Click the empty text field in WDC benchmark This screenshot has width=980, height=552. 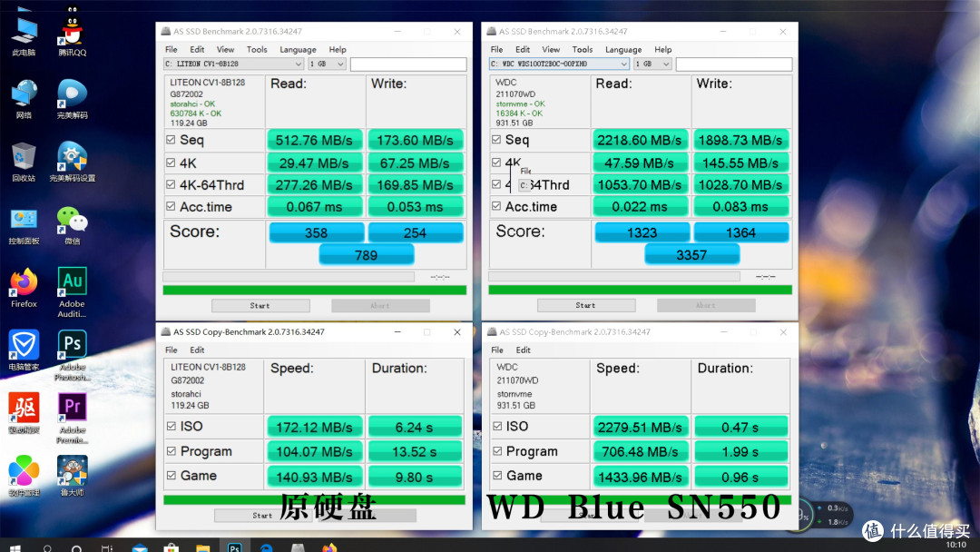tap(734, 64)
